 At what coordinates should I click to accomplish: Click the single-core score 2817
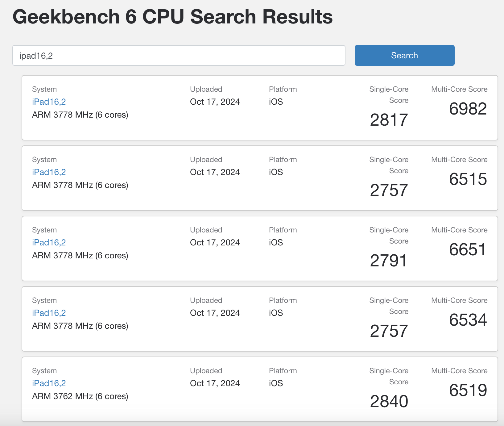pyautogui.click(x=389, y=120)
